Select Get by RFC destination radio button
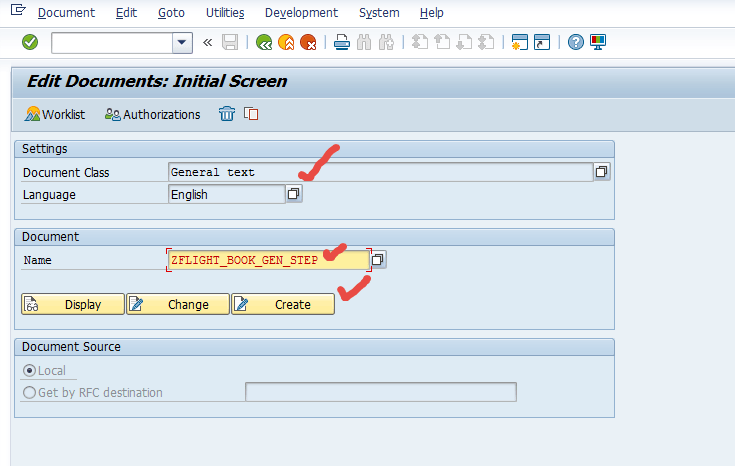Screen dimensions: 735x466 [30, 392]
